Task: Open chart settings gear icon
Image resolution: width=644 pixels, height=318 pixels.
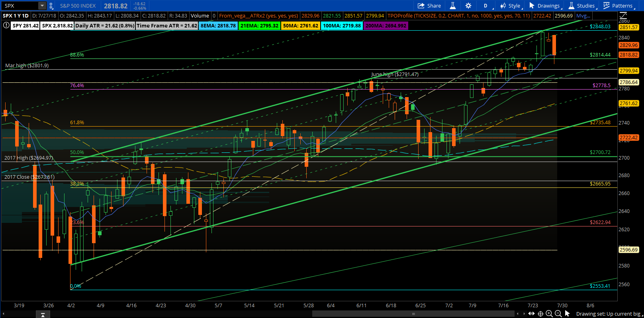Action: 468,6
